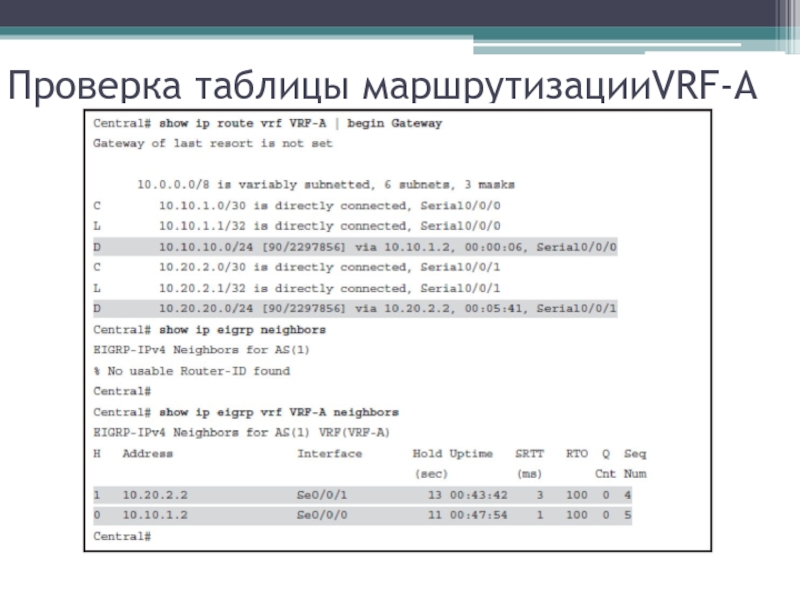Click the connected route 10.20.2.0/30 line
Image resolution: width=800 pixels, height=600 pixels.
[329, 267]
